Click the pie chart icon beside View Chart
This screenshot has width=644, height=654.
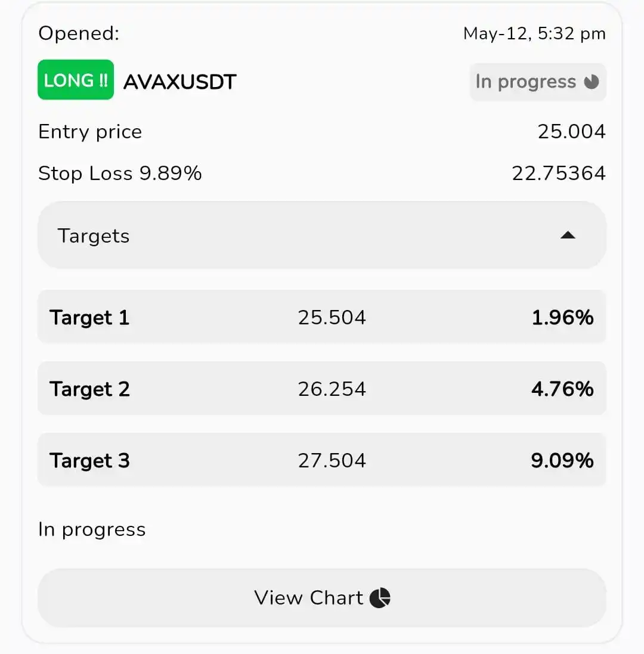point(380,598)
